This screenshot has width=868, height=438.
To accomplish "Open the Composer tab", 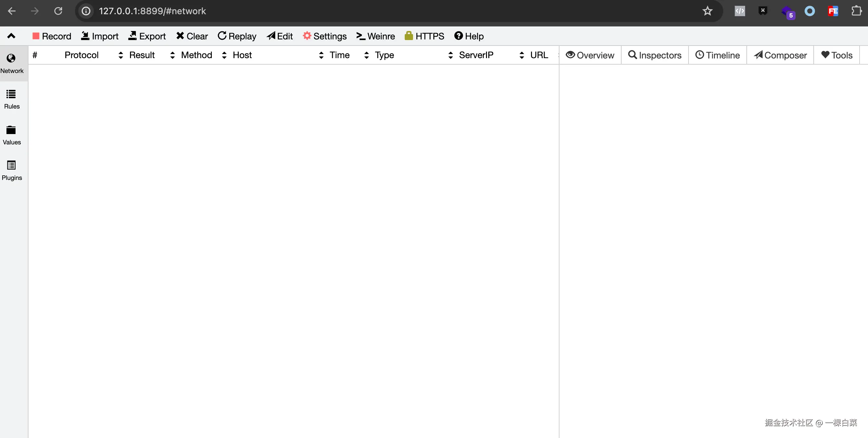I will [780, 55].
